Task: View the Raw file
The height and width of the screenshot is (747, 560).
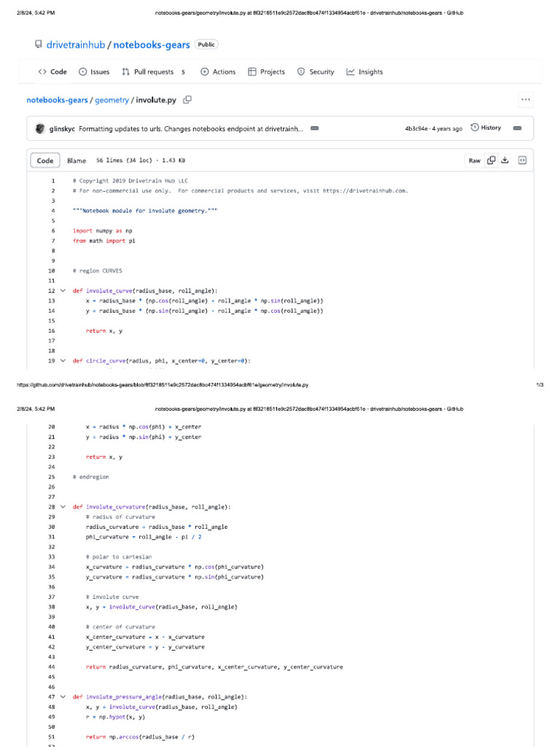Action: click(474, 160)
